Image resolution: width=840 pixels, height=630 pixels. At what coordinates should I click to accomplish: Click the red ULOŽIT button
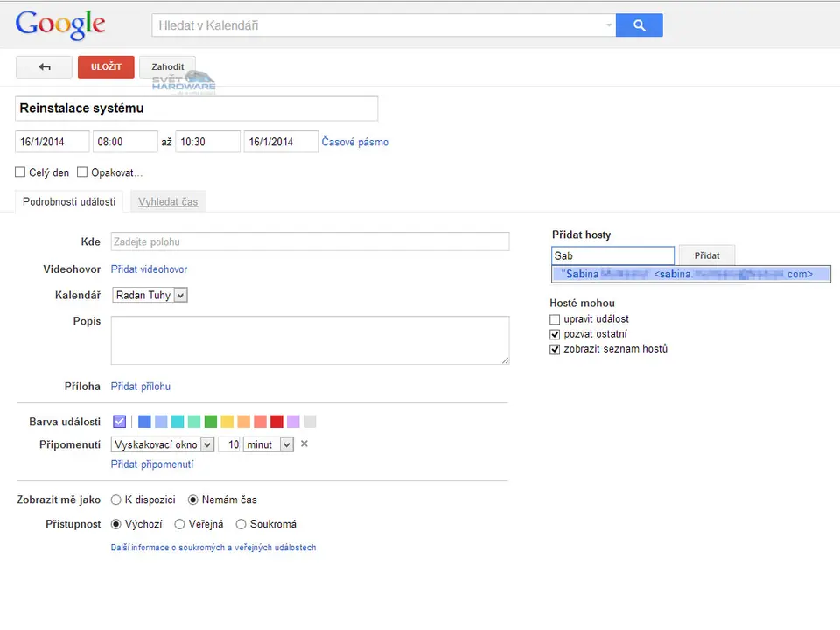pyautogui.click(x=106, y=67)
